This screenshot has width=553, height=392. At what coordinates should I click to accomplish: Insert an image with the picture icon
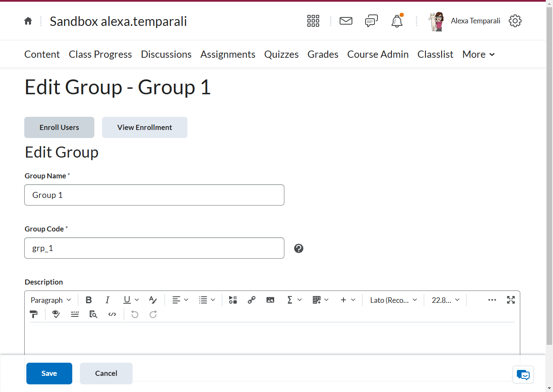click(x=270, y=300)
